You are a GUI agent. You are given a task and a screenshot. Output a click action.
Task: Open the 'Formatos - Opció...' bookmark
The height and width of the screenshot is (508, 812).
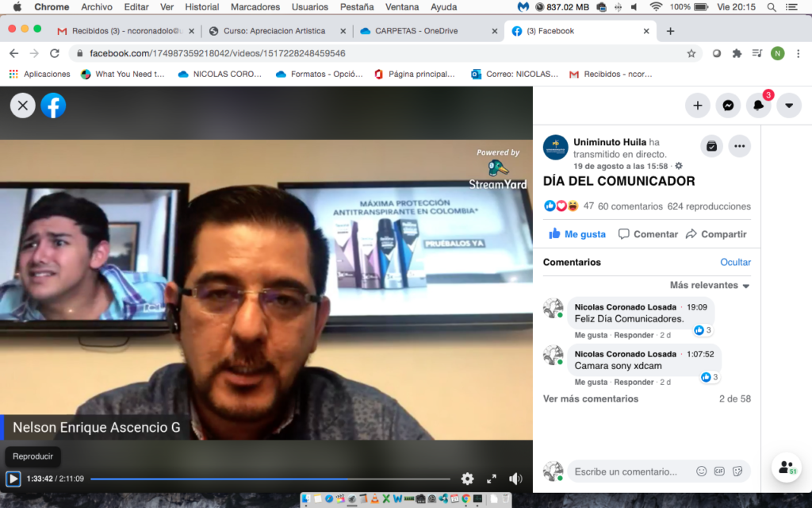[x=320, y=74]
